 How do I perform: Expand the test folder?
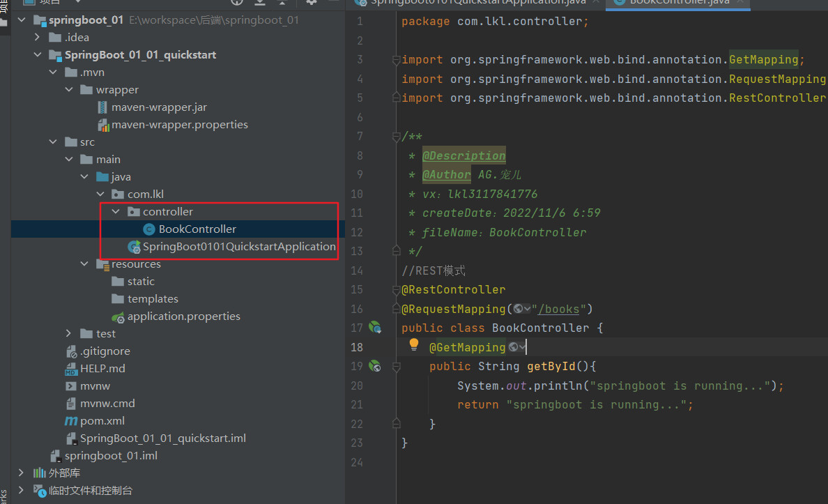pos(68,333)
